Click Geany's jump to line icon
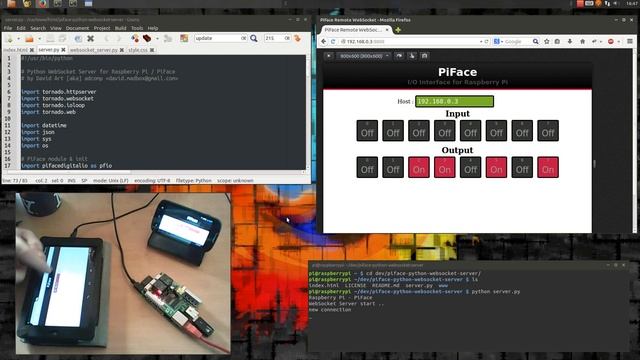640x360 pixels. pos(298,38)
